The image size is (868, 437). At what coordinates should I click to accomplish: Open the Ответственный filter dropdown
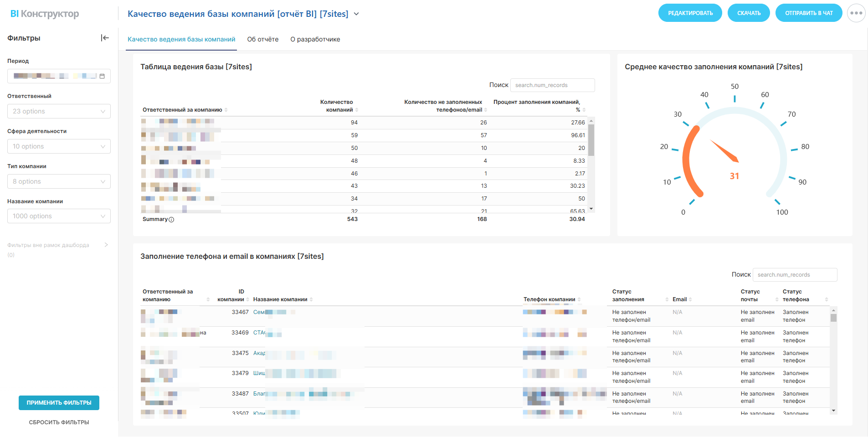[x=59, y=111]
